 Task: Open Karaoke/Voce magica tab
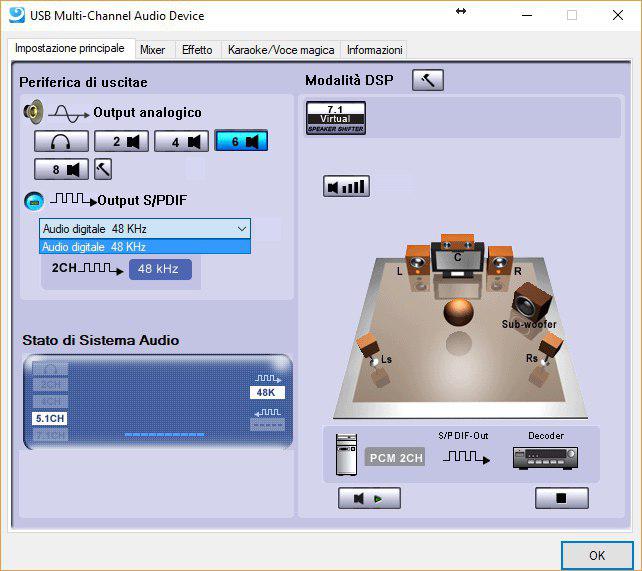pyautogui.click(x=281, y=50)
